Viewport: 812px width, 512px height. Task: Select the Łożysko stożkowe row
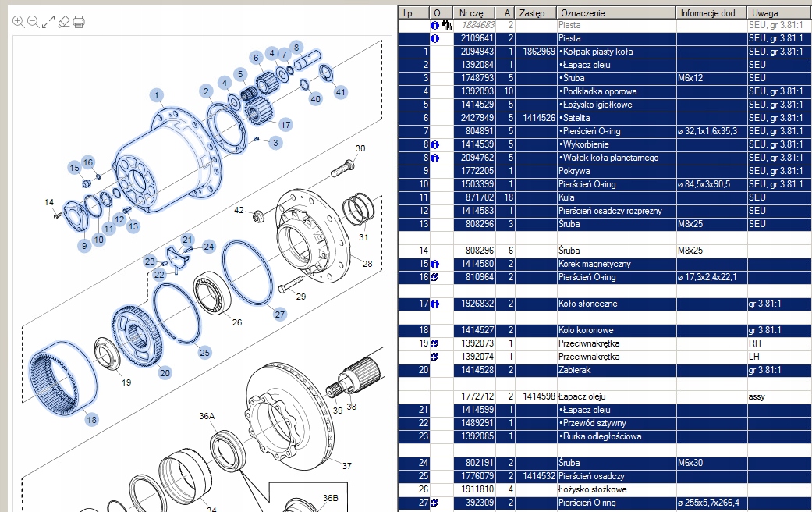(605, 489)
